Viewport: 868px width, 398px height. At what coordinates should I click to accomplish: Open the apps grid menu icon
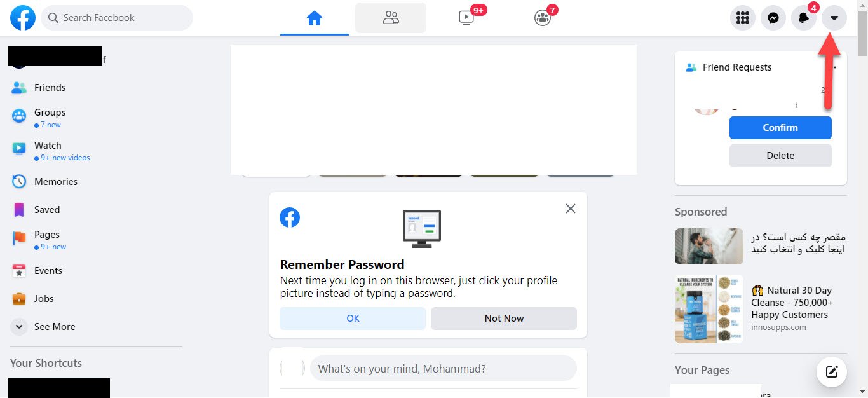(x=742, y=18)
